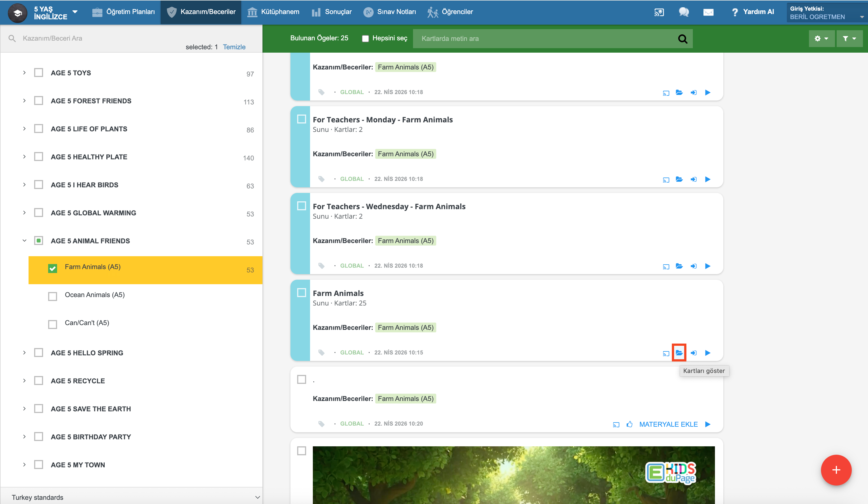The image size is (868, 504).
Task: Click the thumbs-up icon beside MATERYALE EKLE
Action: click(629, 424)
